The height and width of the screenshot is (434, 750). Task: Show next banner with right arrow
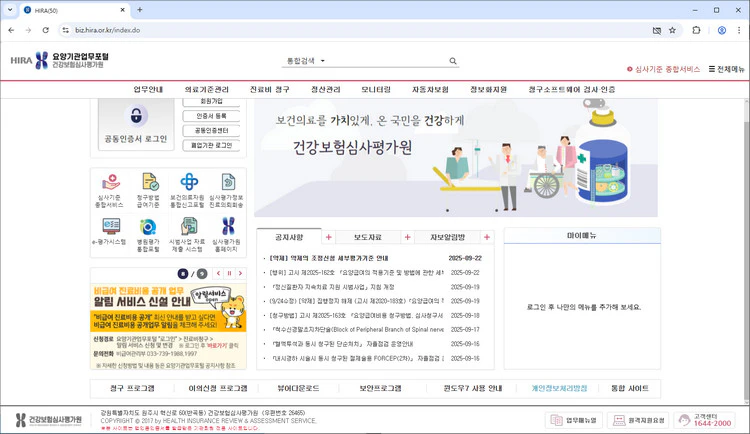point(241,273)
